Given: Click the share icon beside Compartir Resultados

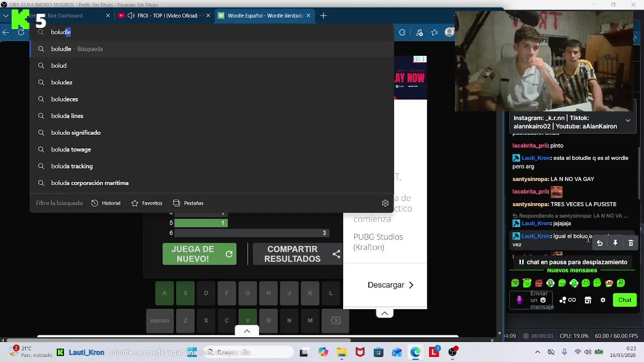Looking at the screenshot, I should click(x=336, y=254).
